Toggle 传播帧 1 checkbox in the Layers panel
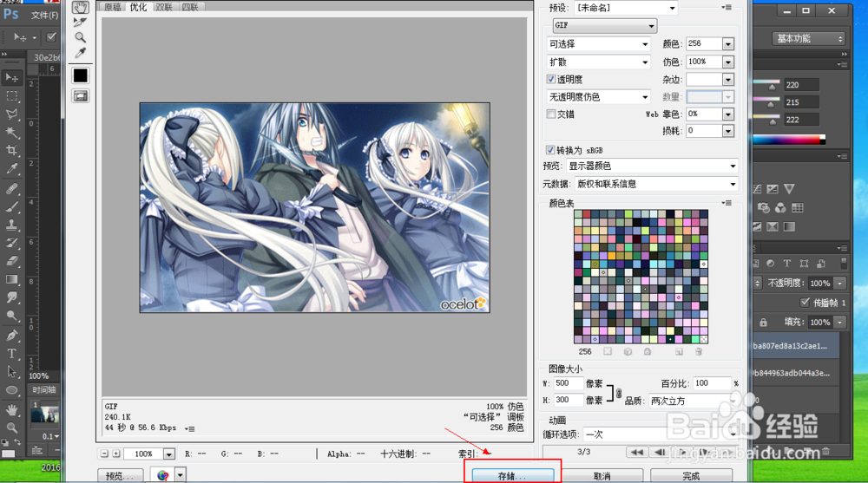 click(806, 302)
